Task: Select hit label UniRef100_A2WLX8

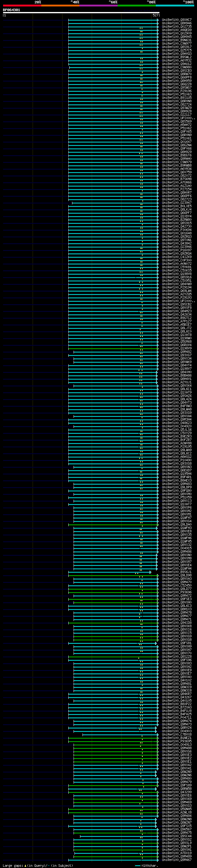Action: 177,812
